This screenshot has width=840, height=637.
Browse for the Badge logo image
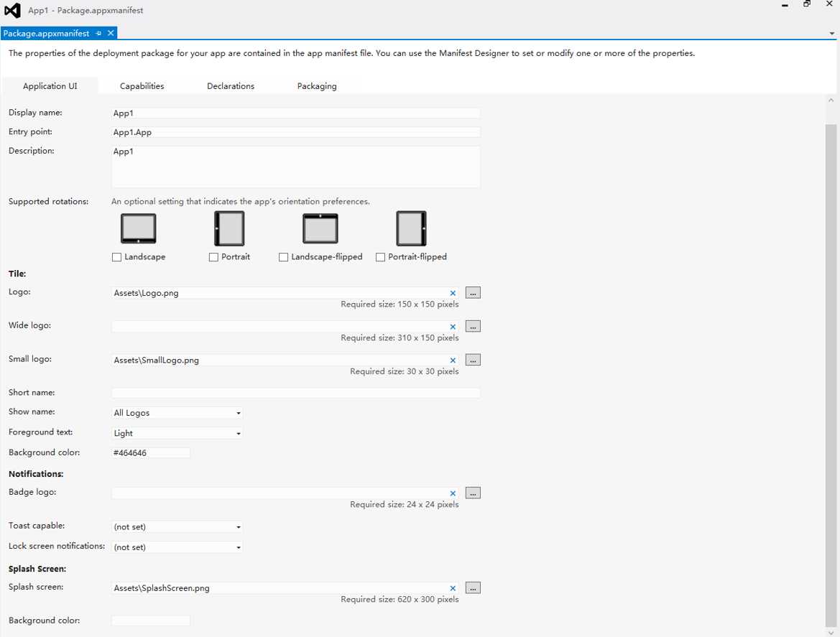click(473, 493)
